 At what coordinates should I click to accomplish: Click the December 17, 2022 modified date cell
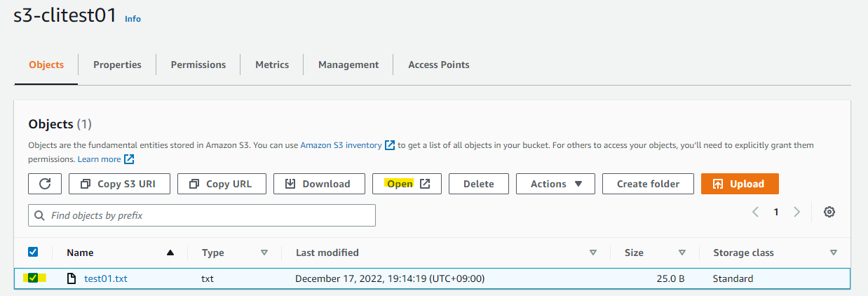pos(390,278)
